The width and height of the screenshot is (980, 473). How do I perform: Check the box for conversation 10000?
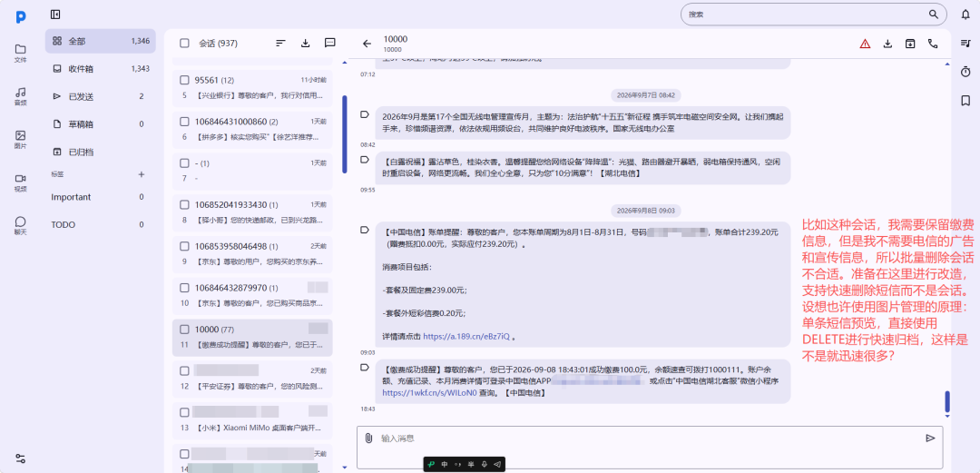[x=184, y=329]
